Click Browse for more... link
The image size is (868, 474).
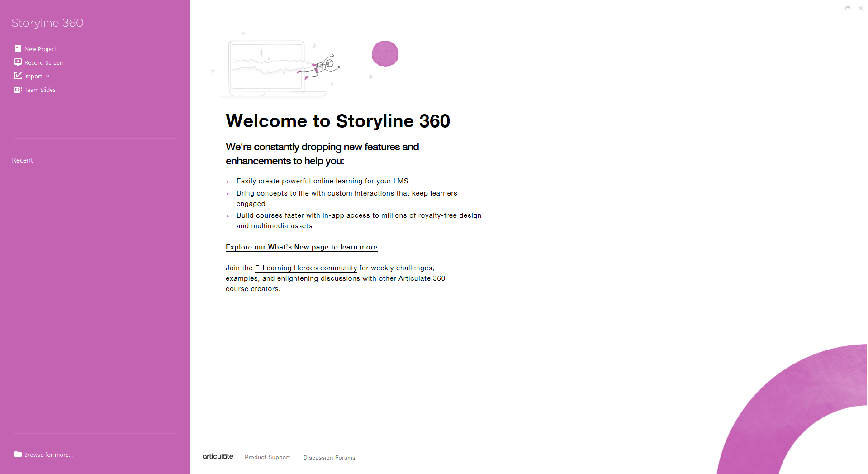coord(48,455)
